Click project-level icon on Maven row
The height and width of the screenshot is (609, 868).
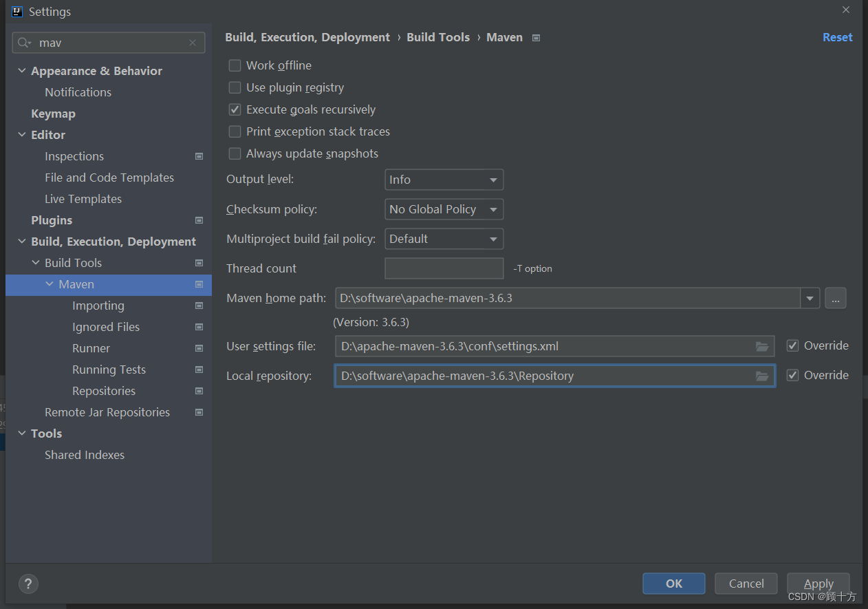pyautogui.click(x=199, y=284)
